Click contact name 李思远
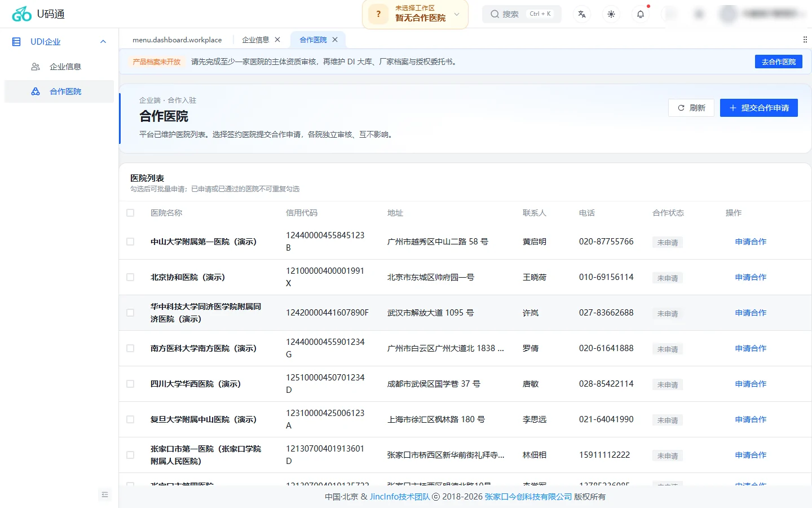The width and height of the screenshot is (812, 508). pos(535,419)
